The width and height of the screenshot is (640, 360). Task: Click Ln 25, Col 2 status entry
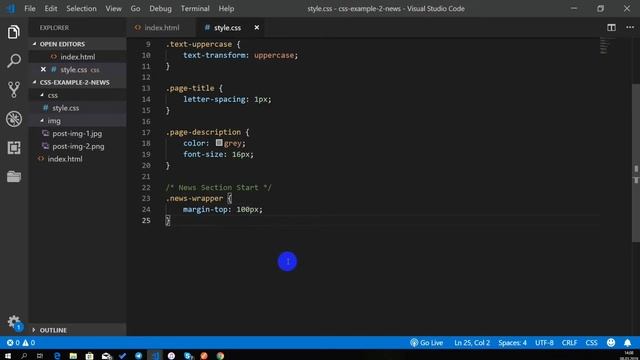[x=472, y=343]
